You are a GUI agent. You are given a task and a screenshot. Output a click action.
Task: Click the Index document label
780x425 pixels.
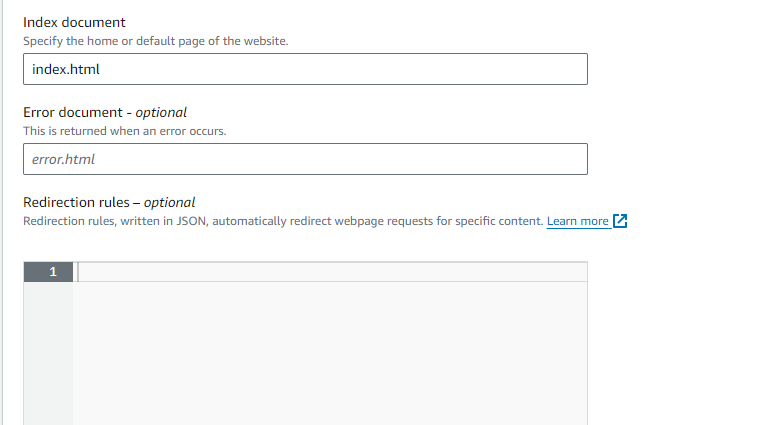point(74,22)
